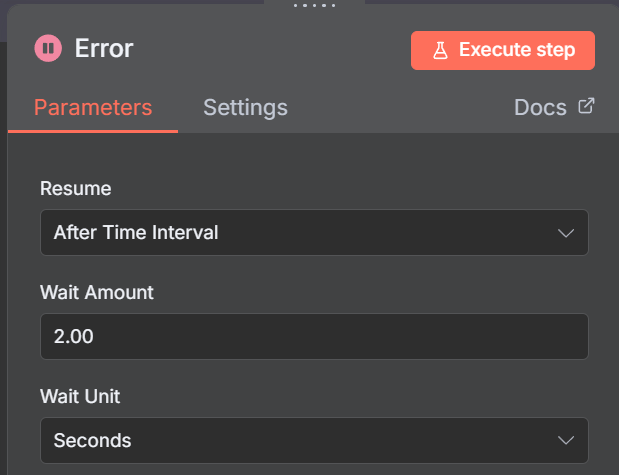Click empty header space between Error and Execute step

[272, 49]
